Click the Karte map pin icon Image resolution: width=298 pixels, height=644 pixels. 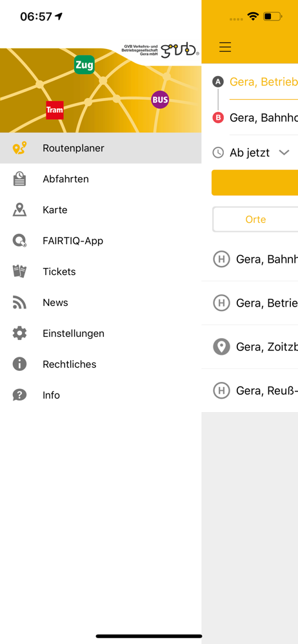coord(19,210)
